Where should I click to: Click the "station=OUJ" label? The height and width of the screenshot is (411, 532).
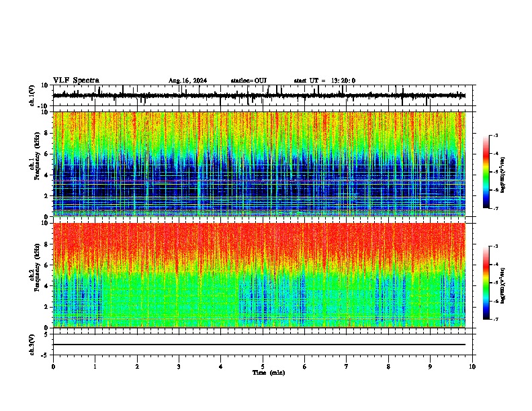(249, 81)
